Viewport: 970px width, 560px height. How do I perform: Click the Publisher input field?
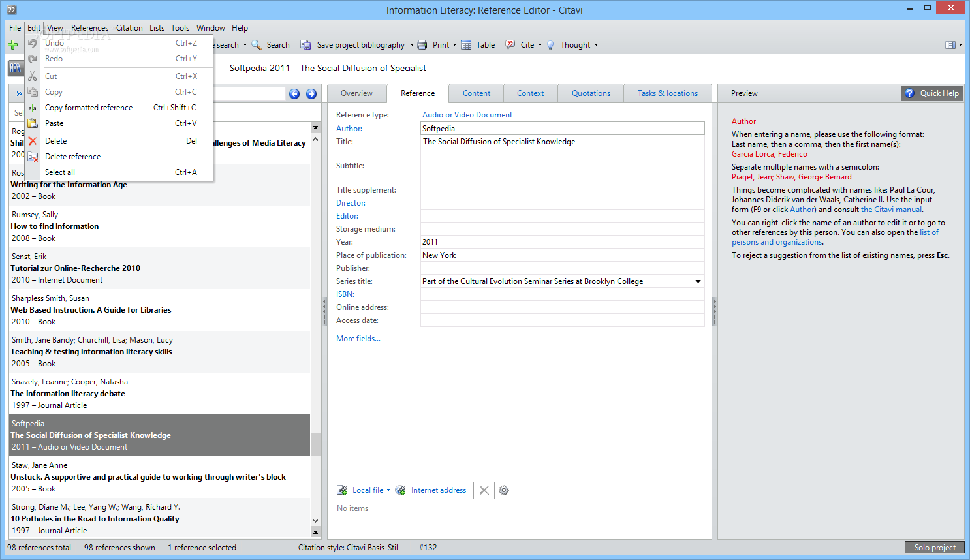tap(563, 268)
